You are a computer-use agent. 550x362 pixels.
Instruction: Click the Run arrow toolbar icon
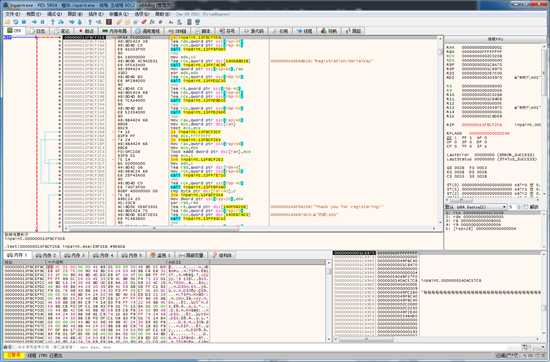click(34, 22)
